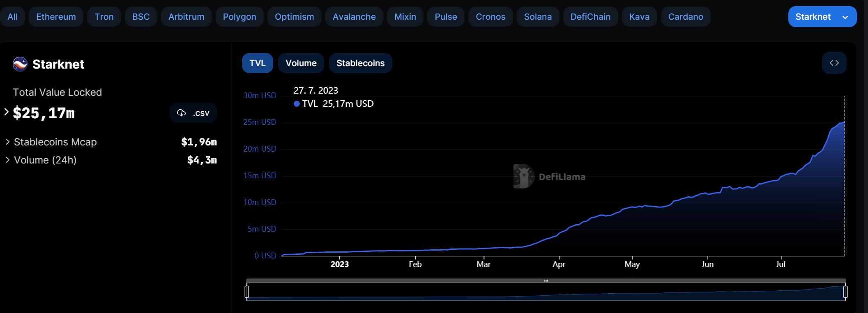The width and height of the screenshot is (868, 313).
Task: Toggle the TVL chart view
Action: [x=257, y=63]
